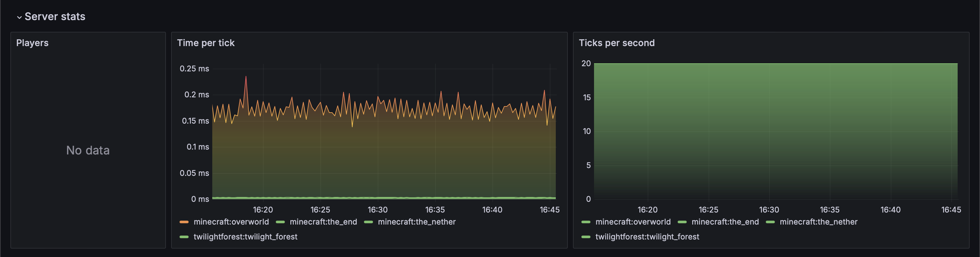Click orange overworld color swatch in Time per tick

(184, 222)
